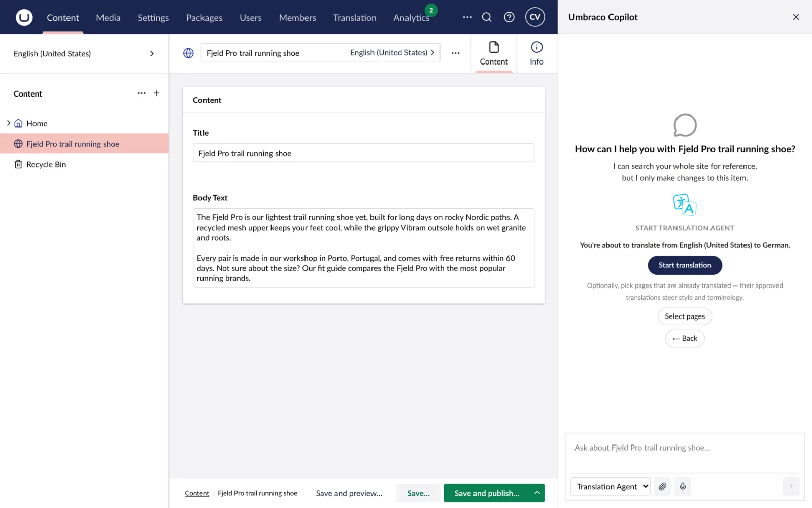Open the help question mark icon

pyautogui.click(x=509, y=17)
